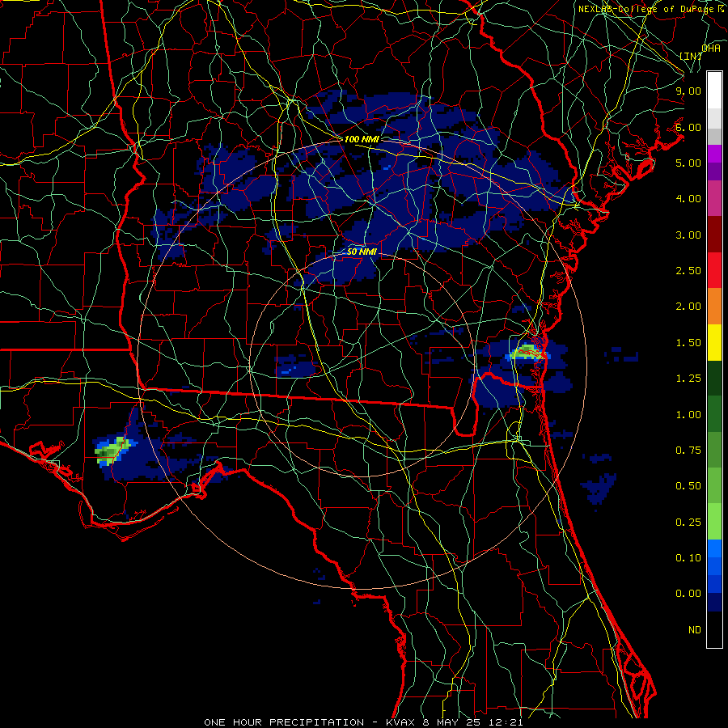Pick the bright red swatch in the color scale

(714, 270)
